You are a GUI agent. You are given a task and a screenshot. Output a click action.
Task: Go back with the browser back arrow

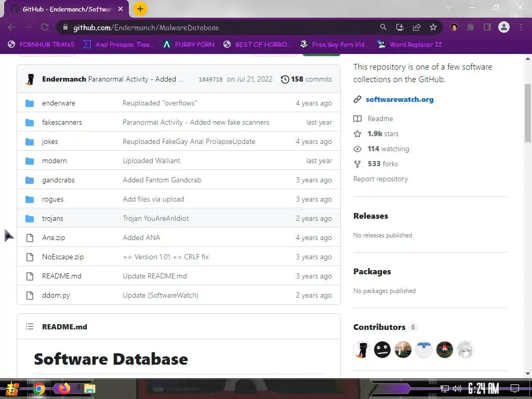click(x=11, y=27)
